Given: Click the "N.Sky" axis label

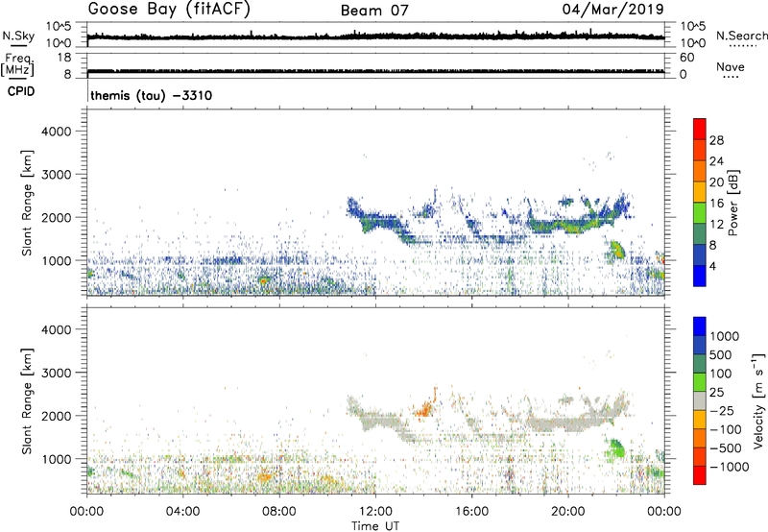Looking at the screenshot, I should point(18,36).
